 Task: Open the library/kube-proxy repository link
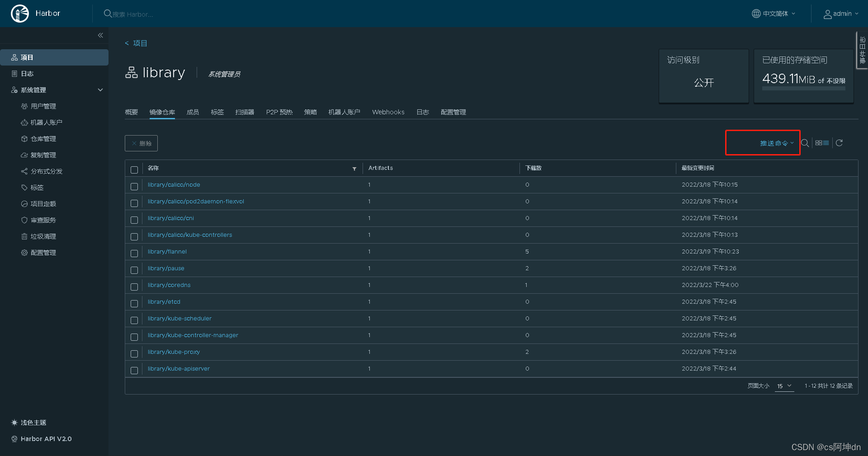(x=174, y=352)
